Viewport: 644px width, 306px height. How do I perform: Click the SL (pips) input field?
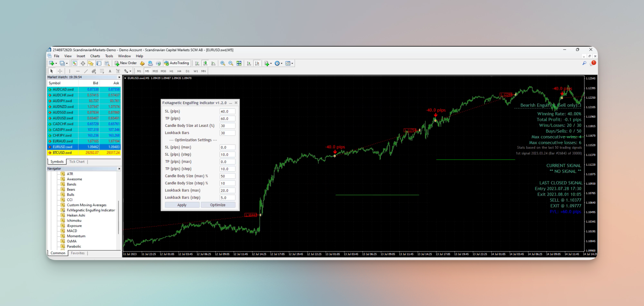click(227, 111)
